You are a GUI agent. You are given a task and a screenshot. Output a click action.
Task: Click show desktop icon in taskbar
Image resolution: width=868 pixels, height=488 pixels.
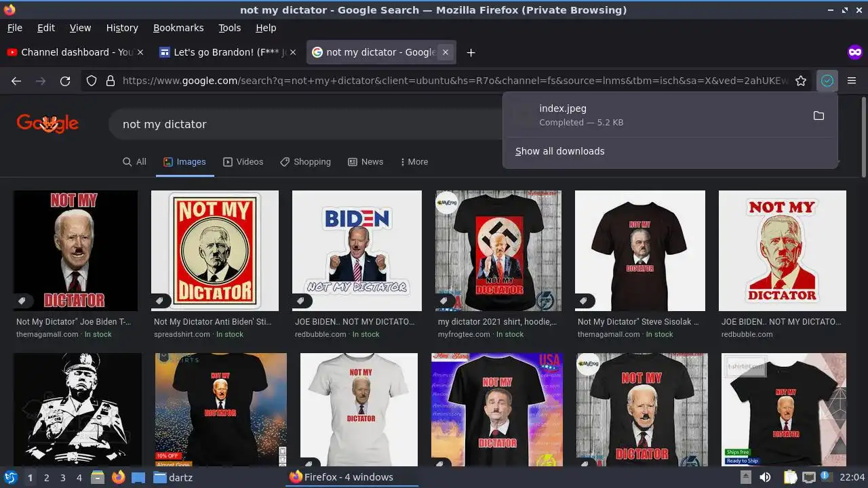[138, 477]
